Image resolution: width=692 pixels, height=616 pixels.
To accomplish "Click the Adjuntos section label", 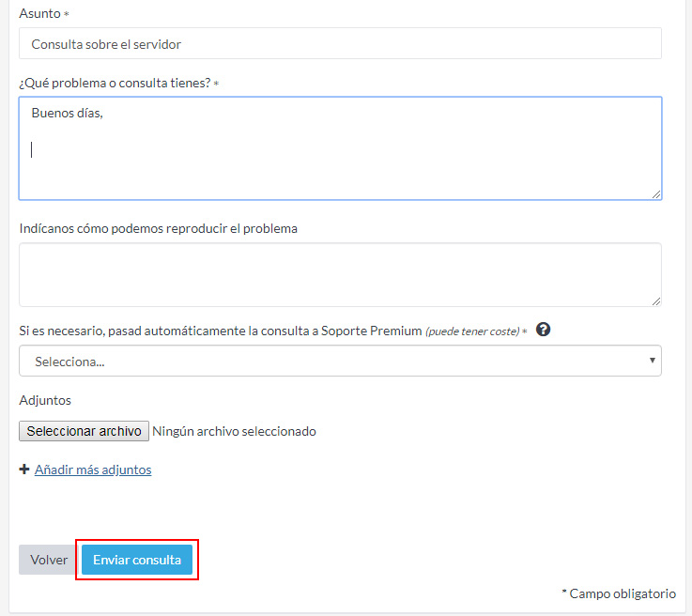I will pos(45,400).
